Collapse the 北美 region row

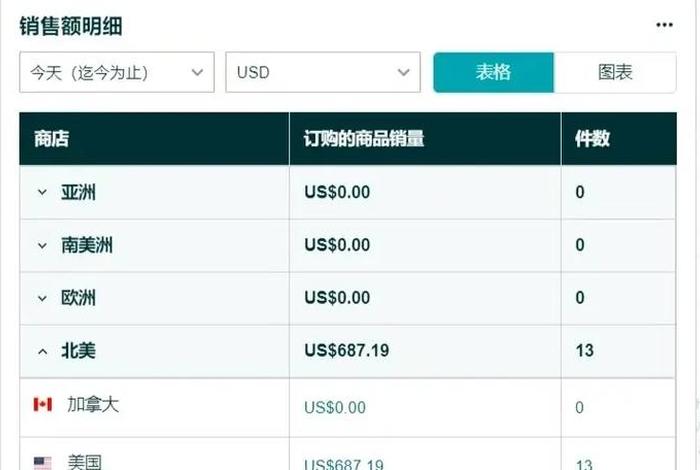42,352
